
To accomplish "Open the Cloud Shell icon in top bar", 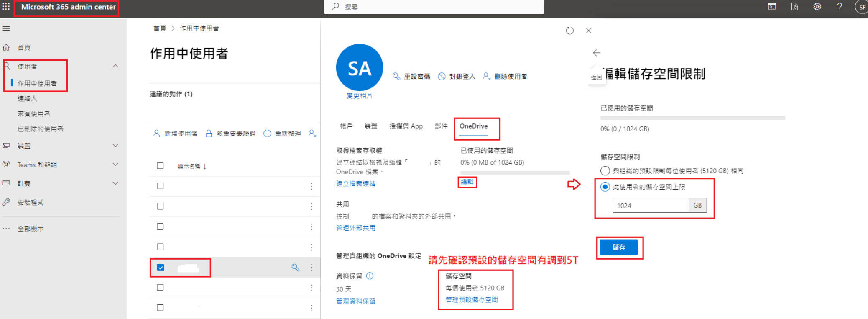I will point(772,7).
